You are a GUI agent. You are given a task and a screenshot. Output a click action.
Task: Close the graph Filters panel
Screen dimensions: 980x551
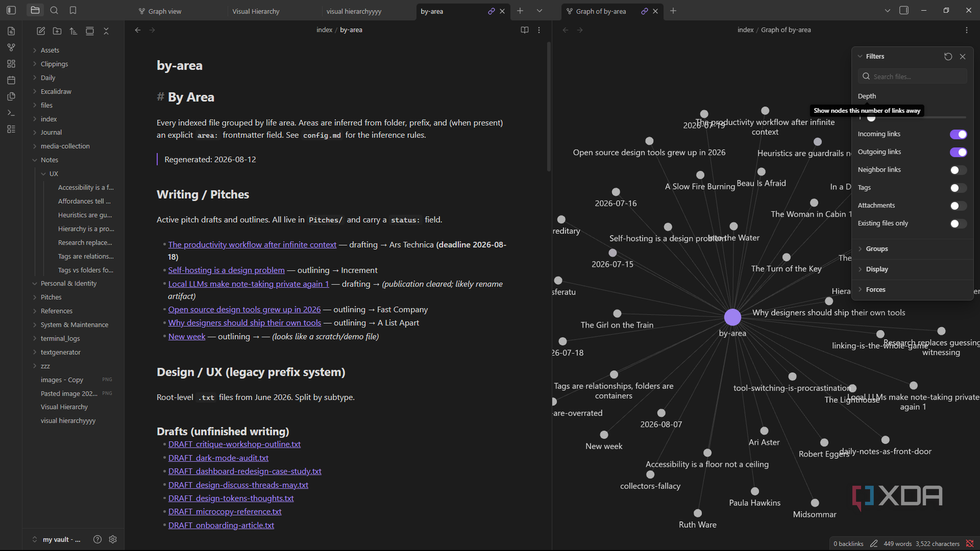[963, 56]
